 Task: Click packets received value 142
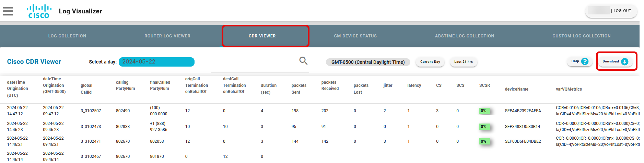[x=325, y=141]
